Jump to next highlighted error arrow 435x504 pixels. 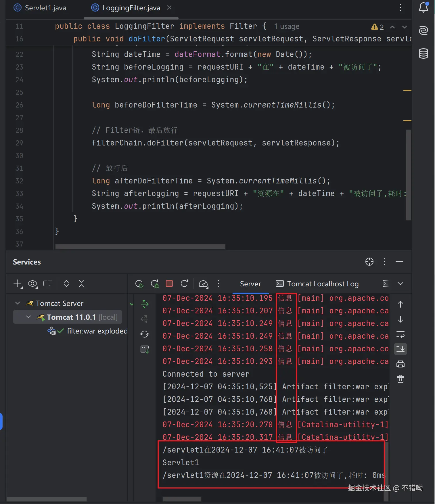tap(405, 27)
